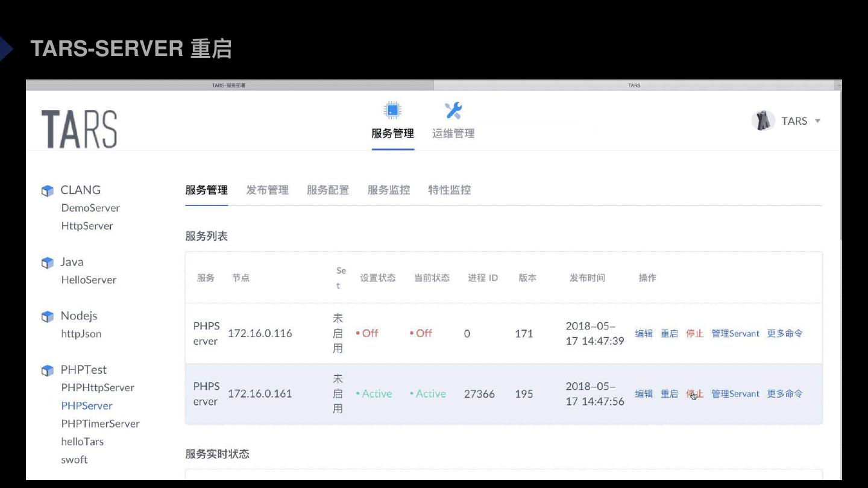Image resolution: width=868 pixels, height=488 pixels.
Task: Switch to the 服务配置 tab
Action: pyautogui.click(x=328, y=190)
